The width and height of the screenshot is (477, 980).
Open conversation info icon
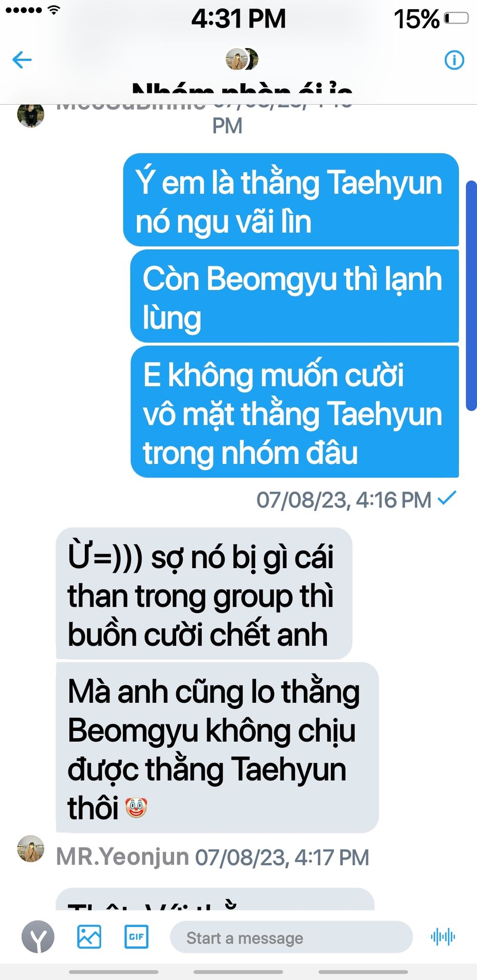pos(454,60)
